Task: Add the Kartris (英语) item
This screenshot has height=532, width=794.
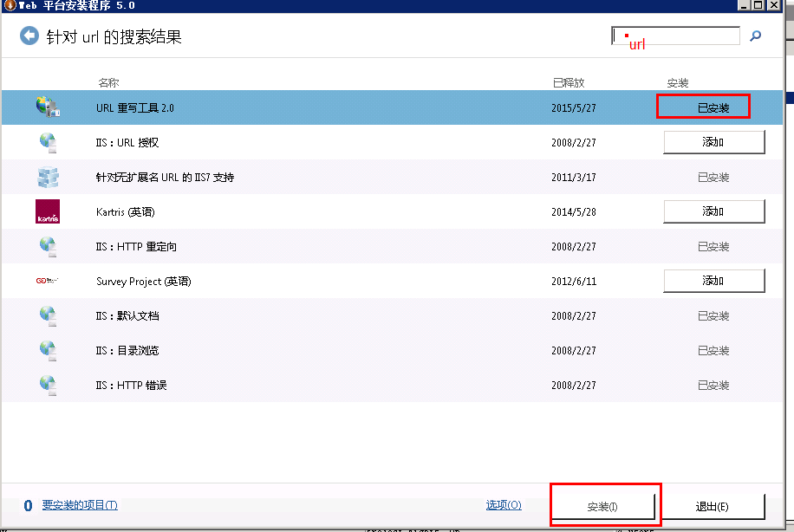Action: (x=714, y=211)
